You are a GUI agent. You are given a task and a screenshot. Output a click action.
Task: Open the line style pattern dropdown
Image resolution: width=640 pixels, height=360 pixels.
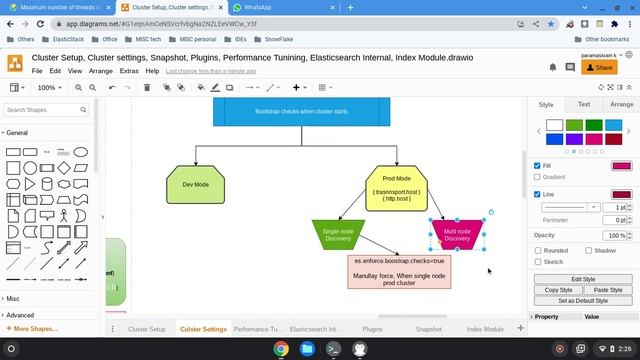click(x=570, y=207)
